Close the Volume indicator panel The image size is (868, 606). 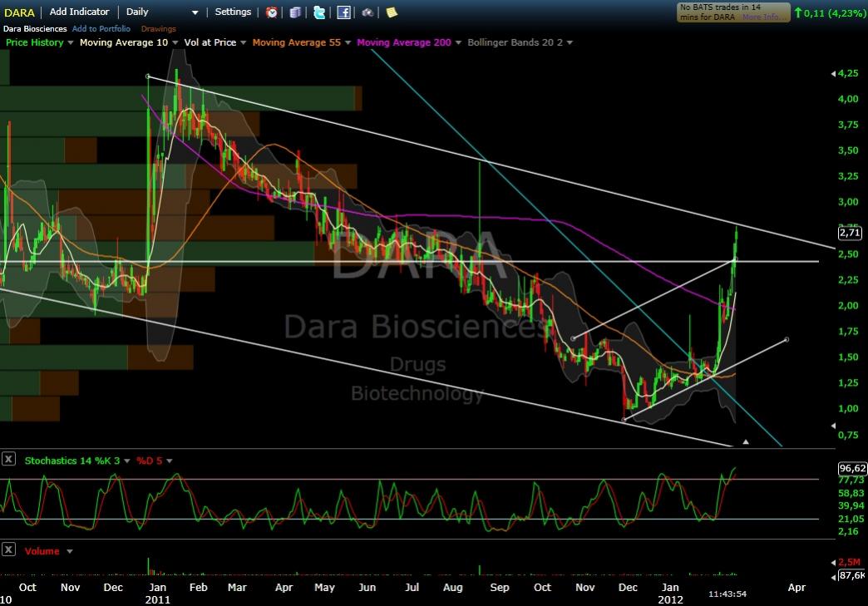click(8, 550)
